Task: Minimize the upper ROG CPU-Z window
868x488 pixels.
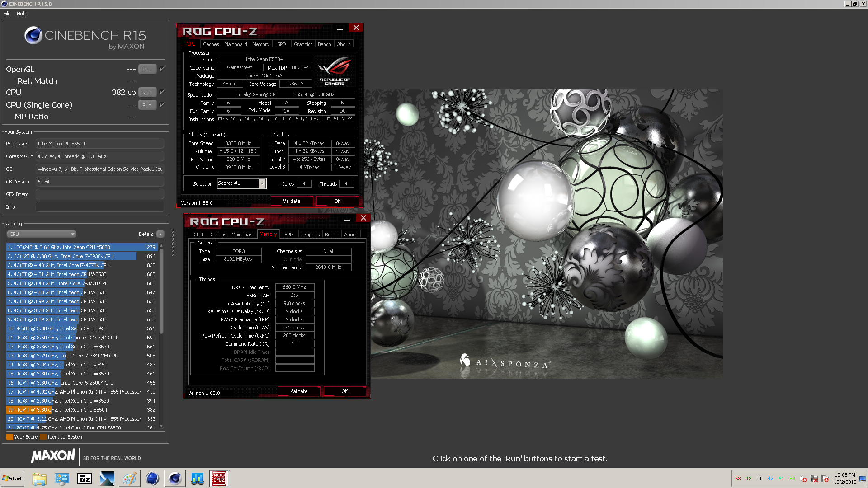Action: point(340,28)
